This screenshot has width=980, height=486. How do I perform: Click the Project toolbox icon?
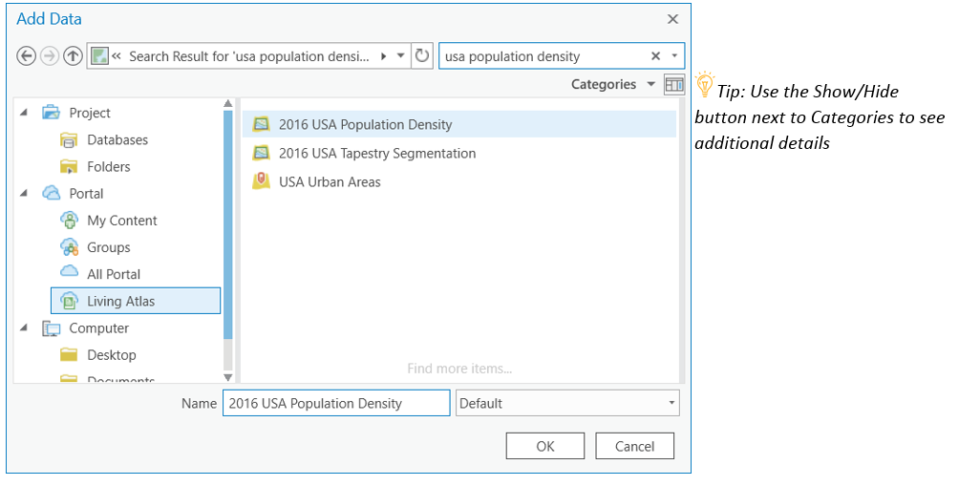click(x=52, y=113)
